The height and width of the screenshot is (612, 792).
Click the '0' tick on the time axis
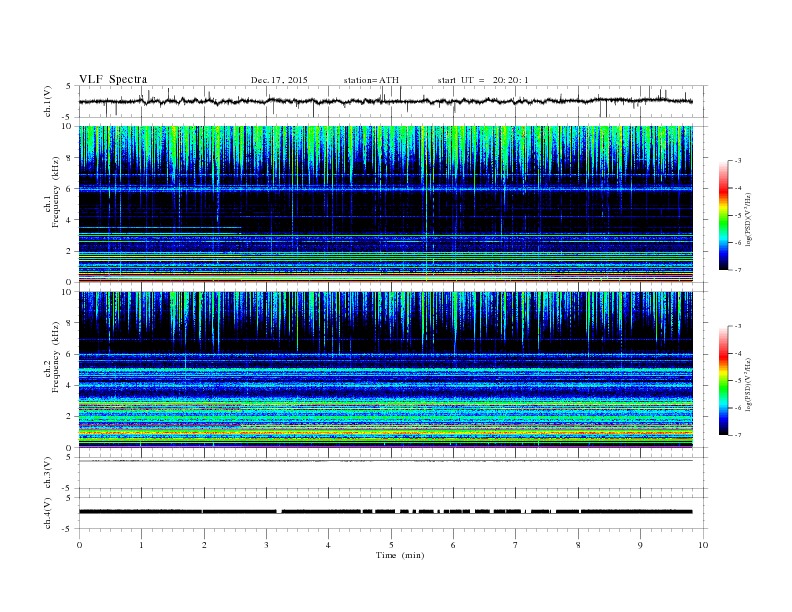79,545
